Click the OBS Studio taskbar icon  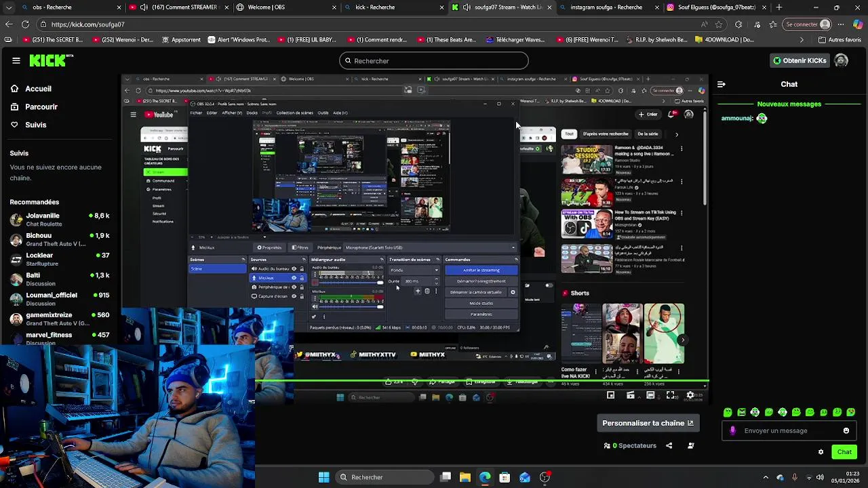pyautogui.click(x=545, y=477)
